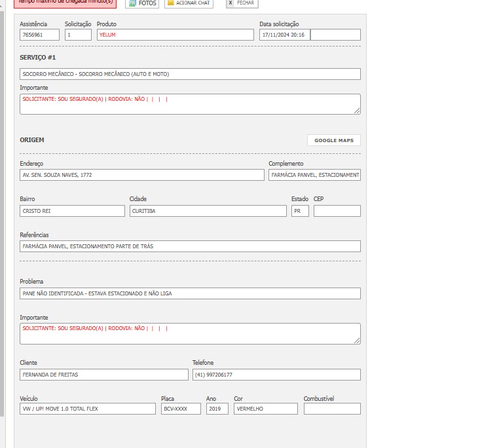Click the Telefone field (41) 997206177
The height and width of the screenshot is (448, 480).
(276, 375)
